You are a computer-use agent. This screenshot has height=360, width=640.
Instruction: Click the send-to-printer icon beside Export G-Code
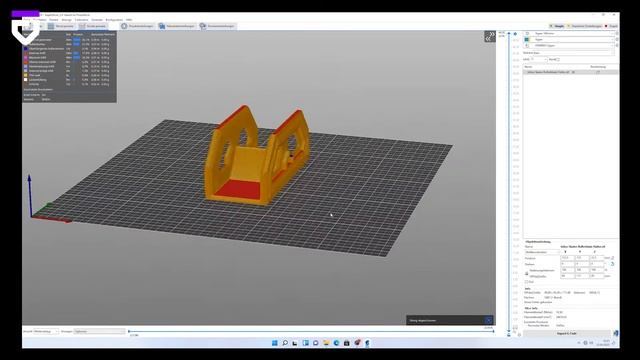(x=616, y=333)
